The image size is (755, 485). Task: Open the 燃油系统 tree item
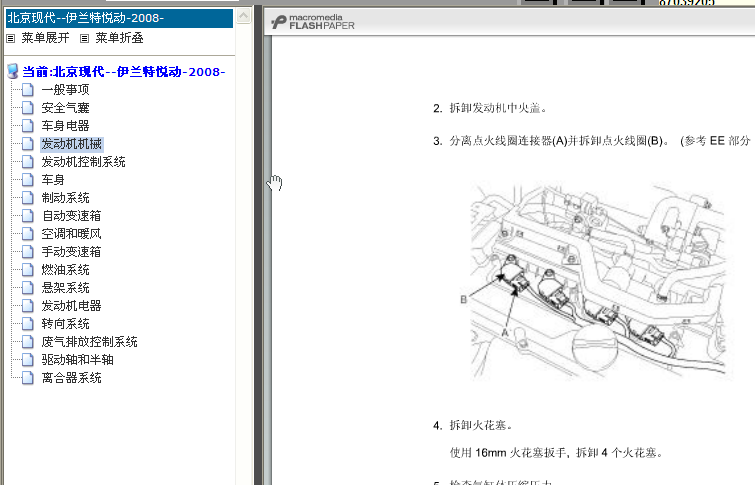tap(65, 270)
